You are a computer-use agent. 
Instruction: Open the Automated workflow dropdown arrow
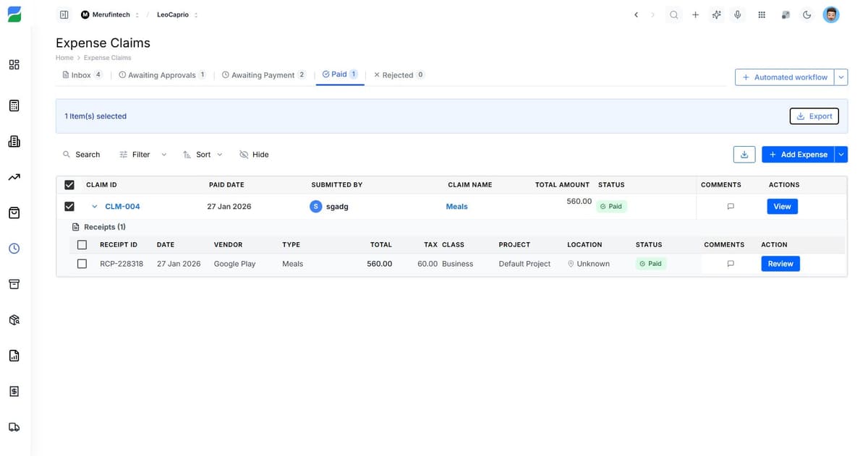click(x=841, y=77)
